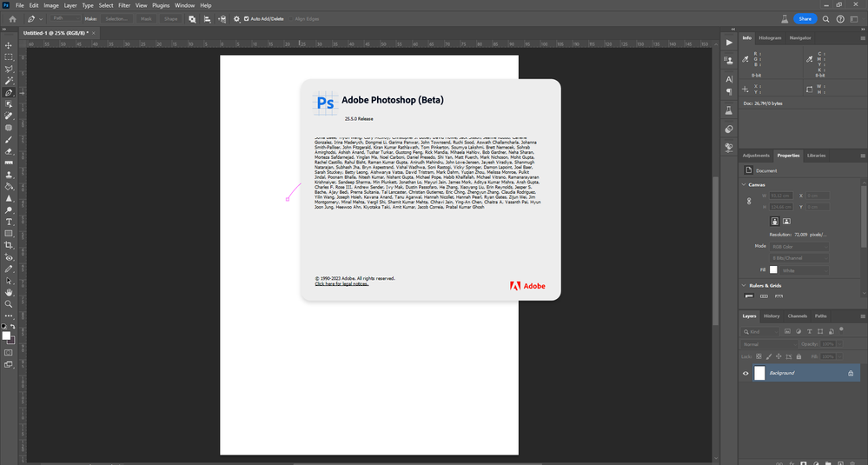Open the Filter menu
Viewport: 868px width, 465px height.
click(124, 5)
